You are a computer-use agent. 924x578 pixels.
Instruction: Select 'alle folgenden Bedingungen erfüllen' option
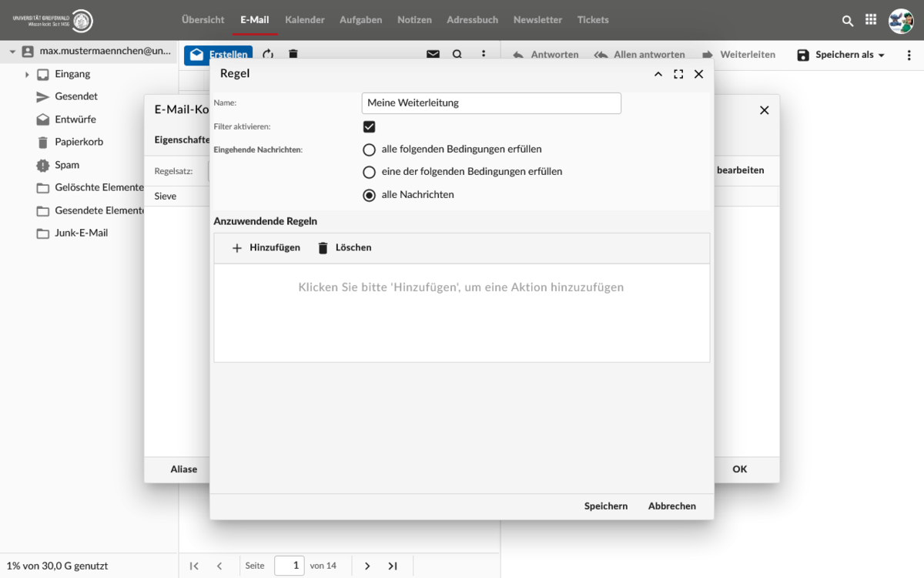click(x=370, y=150)
